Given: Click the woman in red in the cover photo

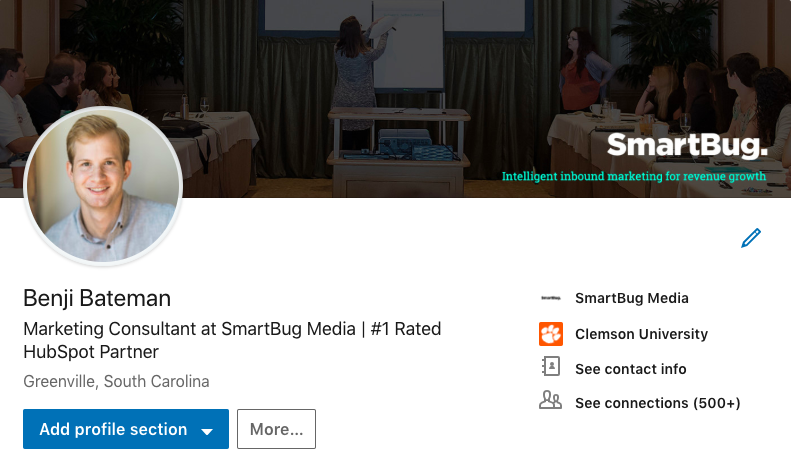Looking at the screenshot, I should [579, 68].
